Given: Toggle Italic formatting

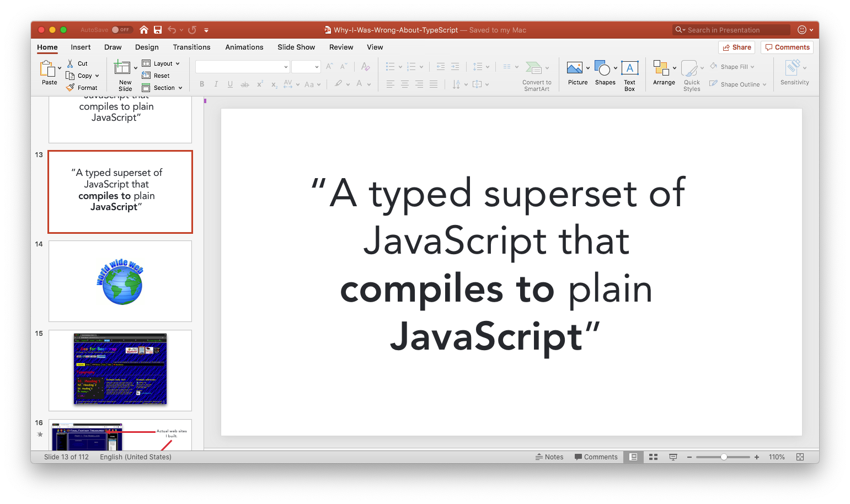Looking at the screenshot, I should coord(216,84).
